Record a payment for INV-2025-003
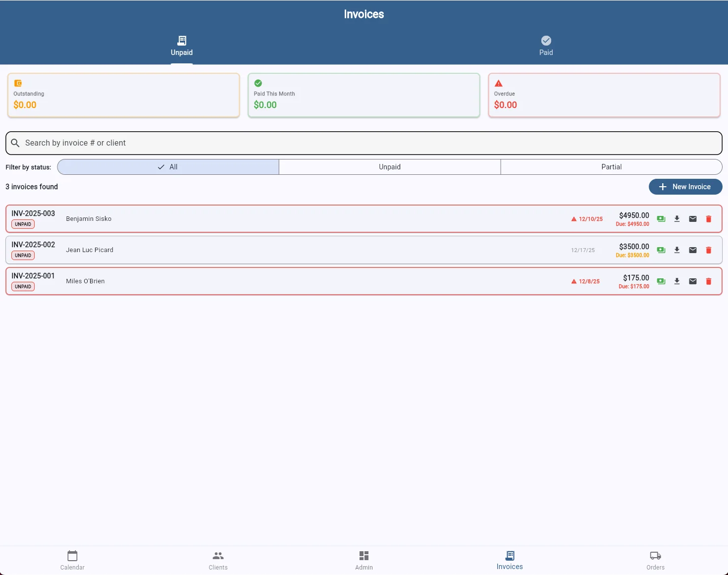The image size is (728, 575). point(661,218)
